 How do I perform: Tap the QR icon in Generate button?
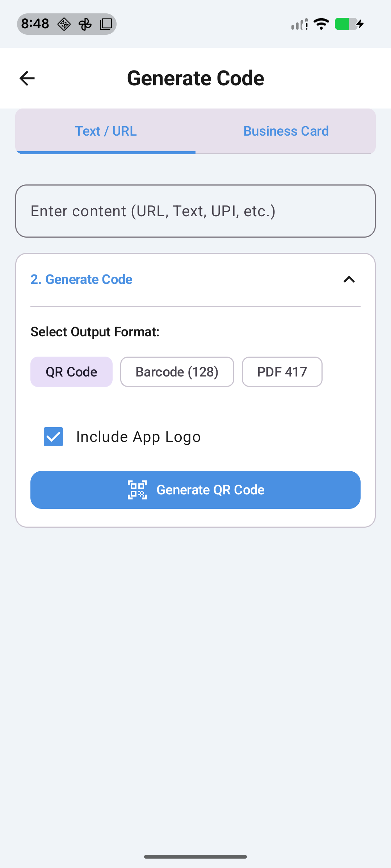coord(138,490)
